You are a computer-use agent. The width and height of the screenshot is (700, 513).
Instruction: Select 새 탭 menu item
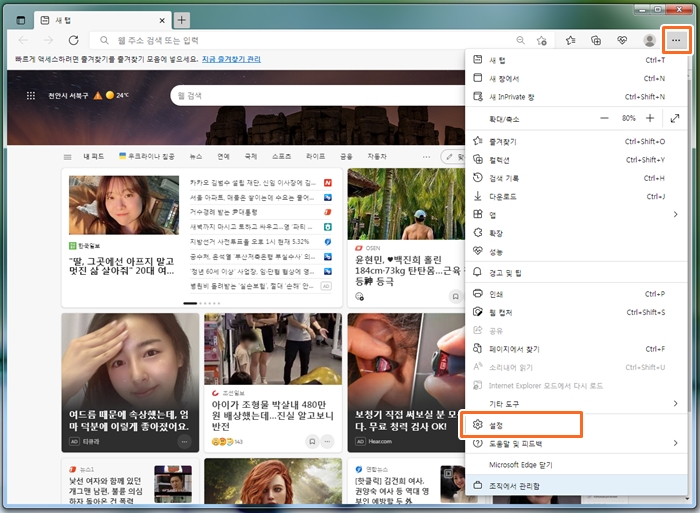[576, 60]
